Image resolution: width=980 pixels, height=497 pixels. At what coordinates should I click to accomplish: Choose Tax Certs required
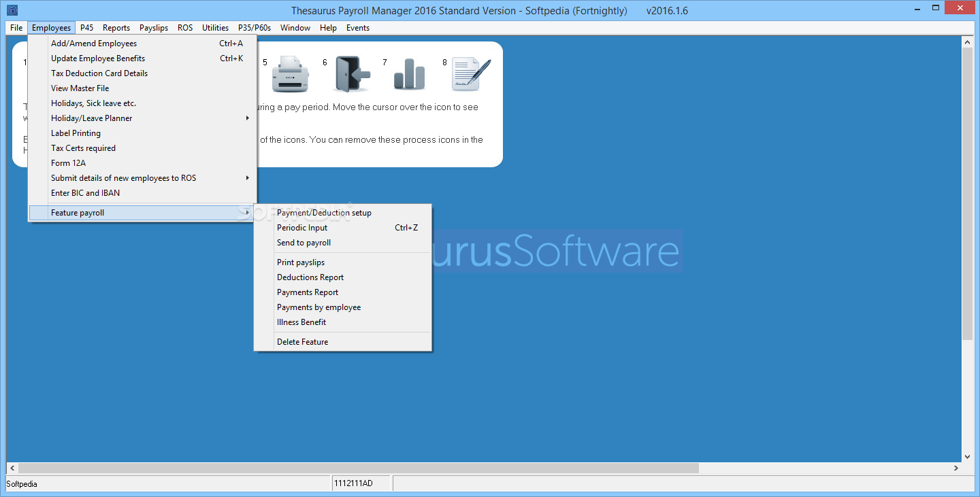pyautogui.click(x=142, y=148)
